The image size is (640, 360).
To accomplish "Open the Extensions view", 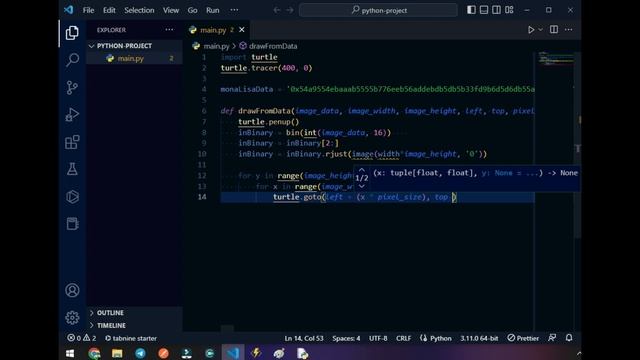I will point(72,142).
